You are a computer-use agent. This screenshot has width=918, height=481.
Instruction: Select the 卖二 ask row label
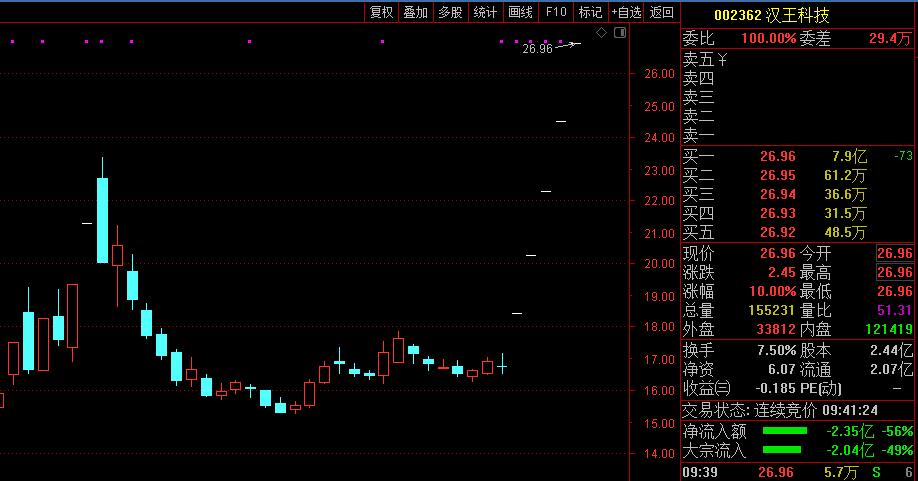coord(698,116)
